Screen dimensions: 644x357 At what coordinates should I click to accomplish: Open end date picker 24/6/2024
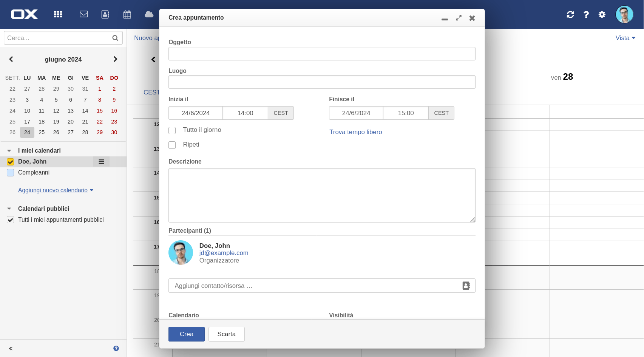tap(356, 113)
